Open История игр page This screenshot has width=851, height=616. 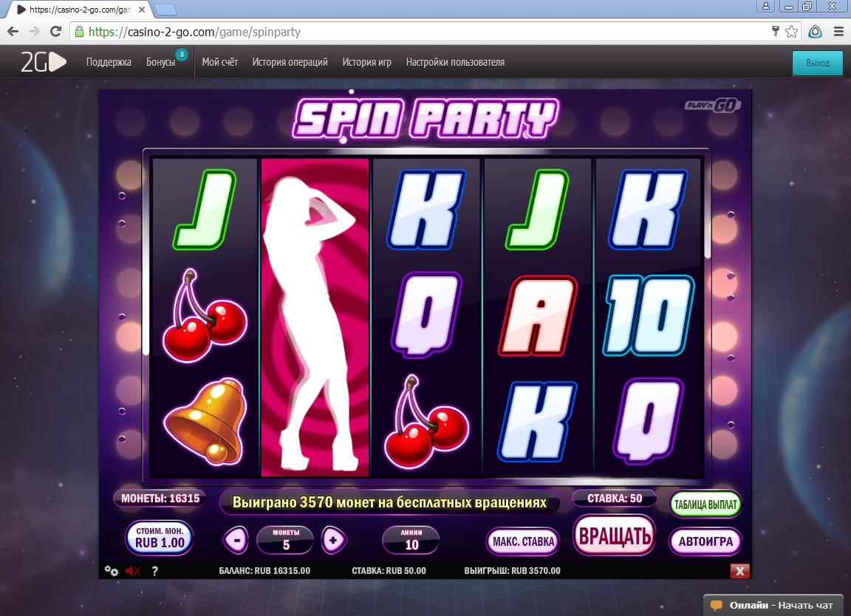[367, 62]
